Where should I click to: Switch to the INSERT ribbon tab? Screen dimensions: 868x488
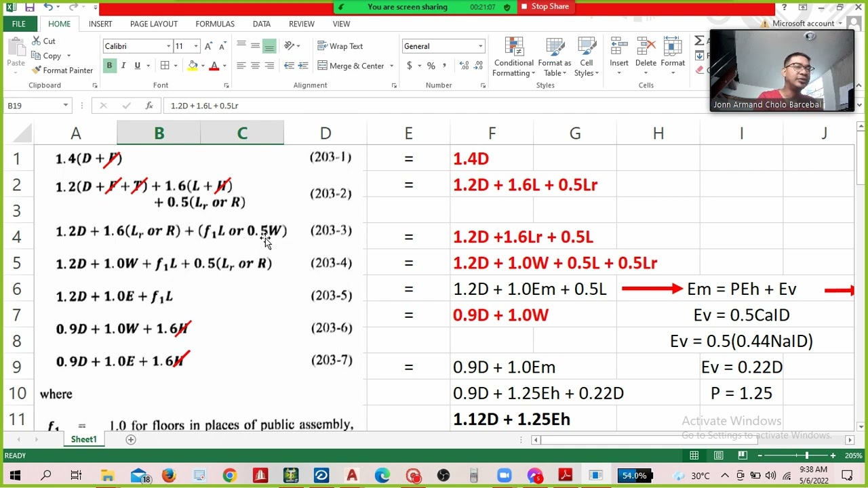point(100,24)
